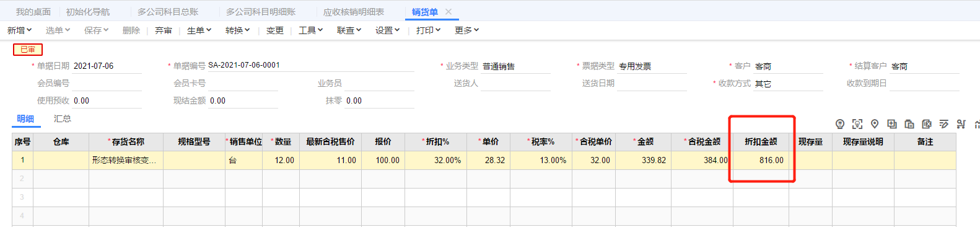Screen dimensions: 980x227
Task: Click the add-row duplicate plus icon
Action: click(x=892, y=124)
